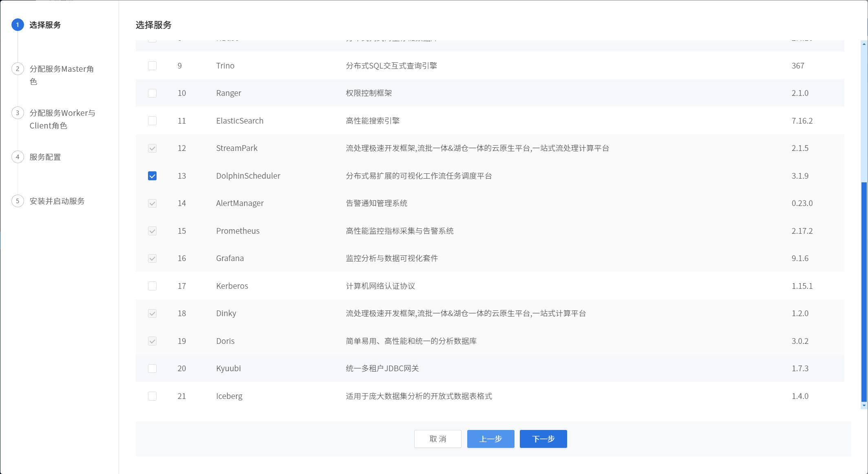Select the Iceberg checkbox
This screenshot has width=868, height=474.
152,396
